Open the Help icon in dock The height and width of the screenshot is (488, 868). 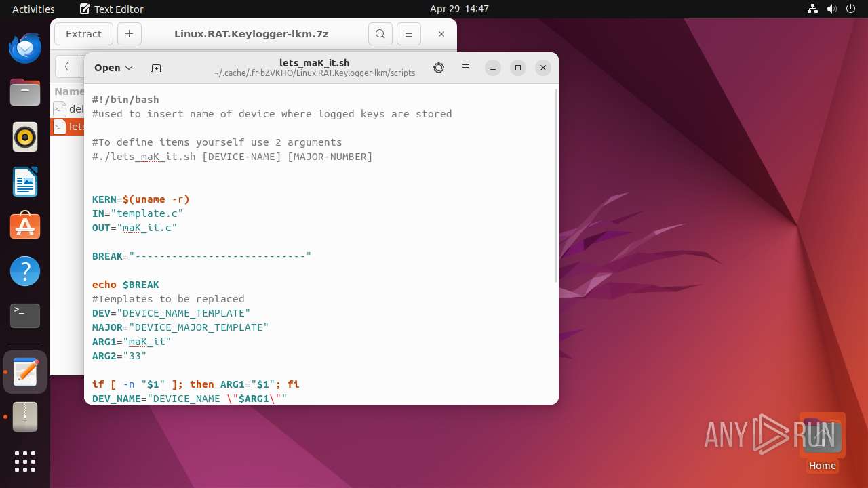[25, 271]
